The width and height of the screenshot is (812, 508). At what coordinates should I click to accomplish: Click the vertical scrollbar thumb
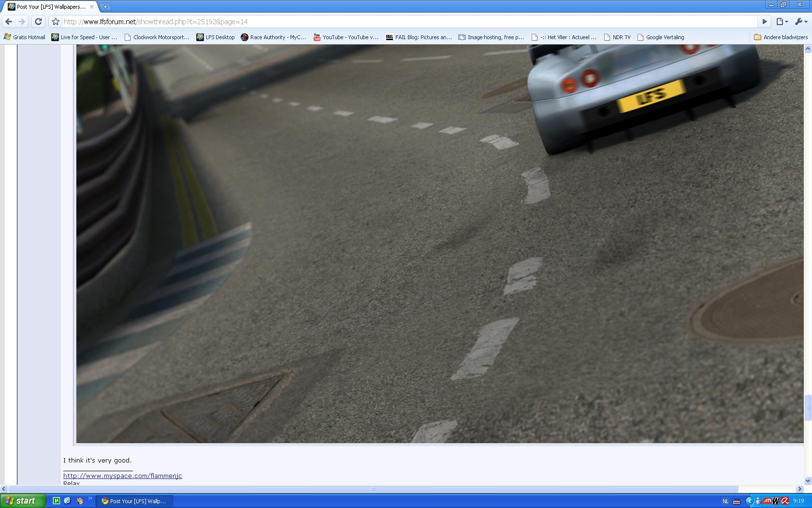(x=808, y=407)
